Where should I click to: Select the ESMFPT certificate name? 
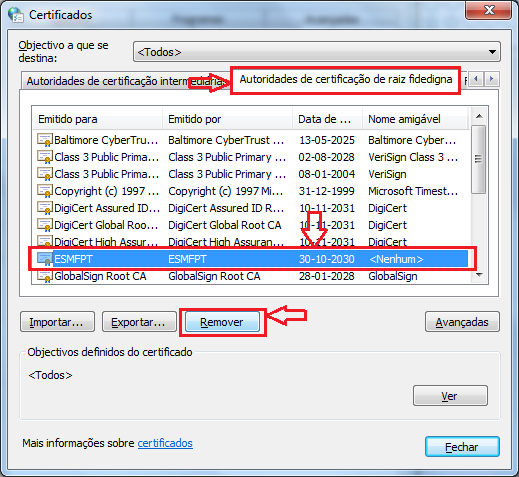[x=73, y=259]
